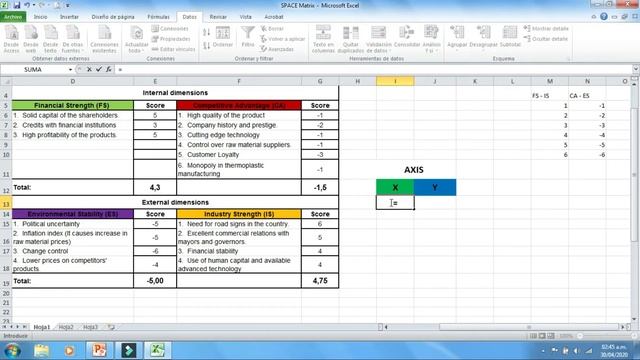Switch to the Insertar tab

pyautogui.click(x=69, y=17)
